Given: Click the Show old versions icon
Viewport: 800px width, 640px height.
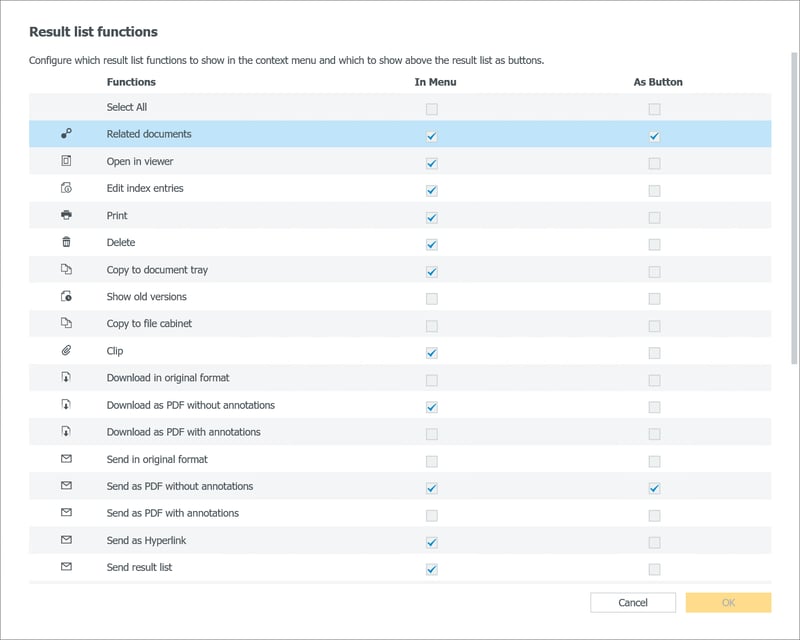Looking at the screenshot, I should pyautogui.click(x=66, y=297).
